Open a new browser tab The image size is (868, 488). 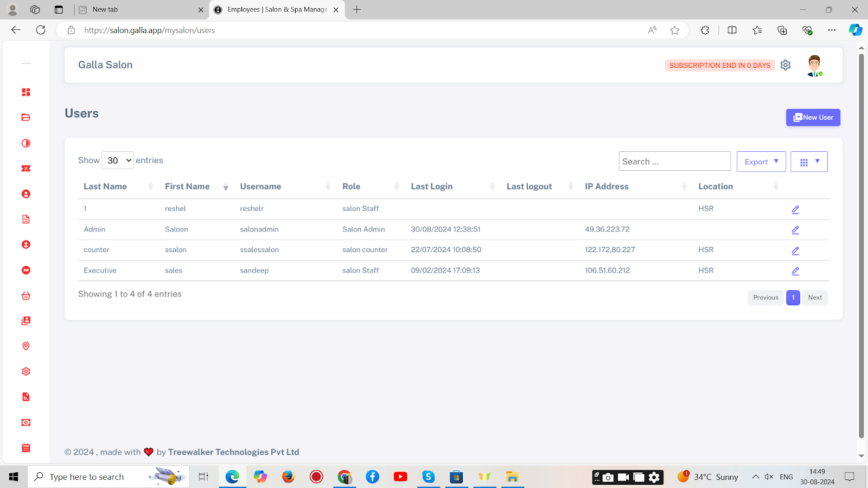pos(357,10)
